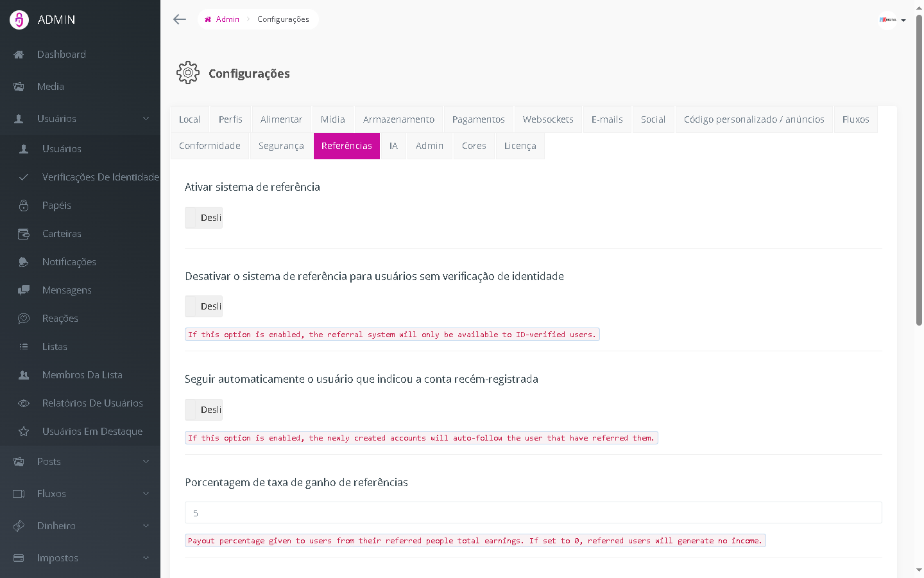The width and height of the screenshot is (924, 578).
Task: Open Dashboard via its home icon
Action: point(19,55)
